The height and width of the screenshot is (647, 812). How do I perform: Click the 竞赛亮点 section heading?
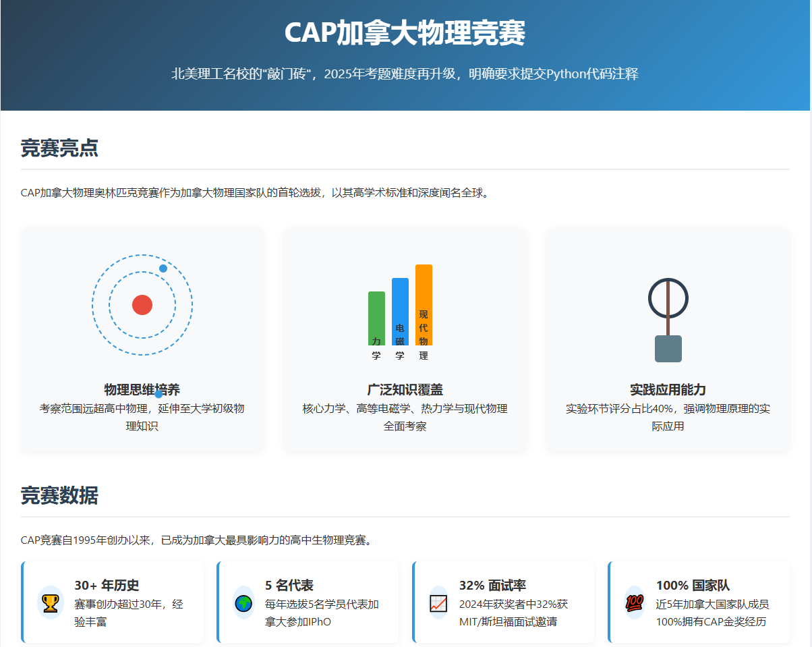(59, 148)
